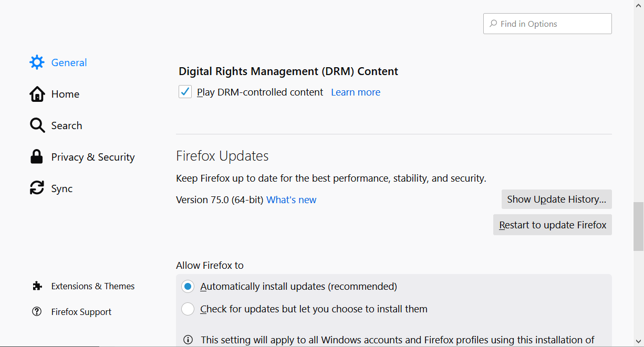Viewport: 644px width, 347px height.
Task: Click the Allow Firefox to label
Action: [x=210, y=265]
